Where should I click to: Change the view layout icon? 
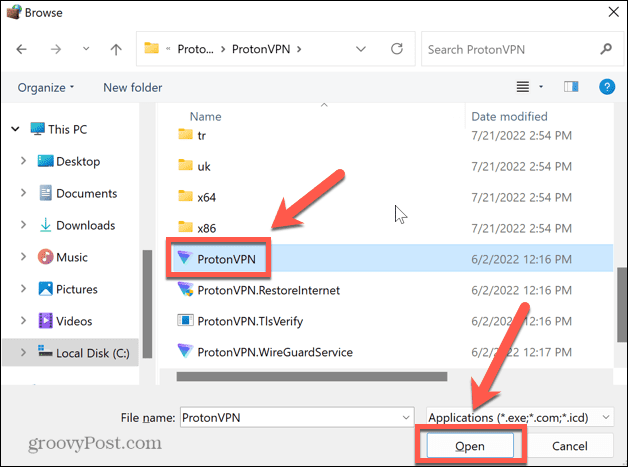click(523, 87)
